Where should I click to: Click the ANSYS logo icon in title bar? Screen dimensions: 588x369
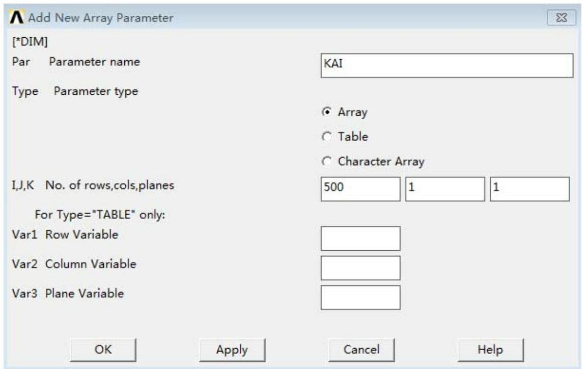[18, 18]
